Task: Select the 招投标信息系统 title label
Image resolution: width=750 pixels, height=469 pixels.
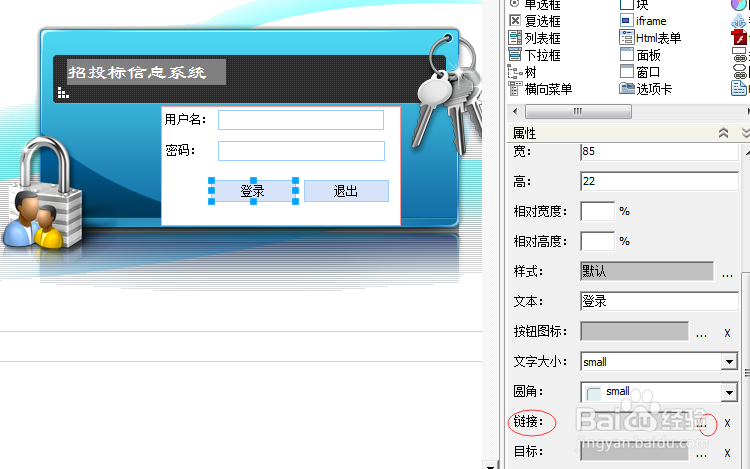Action: pyautogui.click(x=146, y=72)
